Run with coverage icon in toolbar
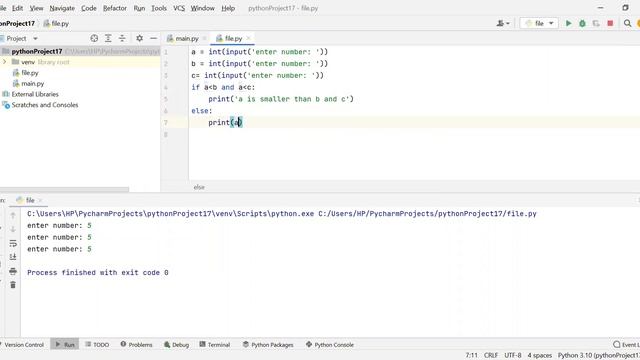The width and height of the screenshot is (640, 360). 596,24
